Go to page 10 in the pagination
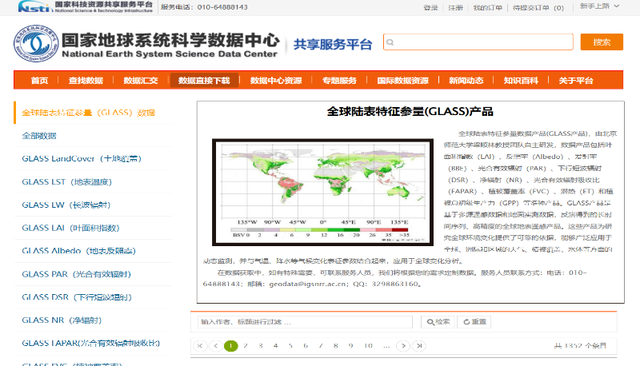Screen dimensions: 640x366 pos(368,346)
